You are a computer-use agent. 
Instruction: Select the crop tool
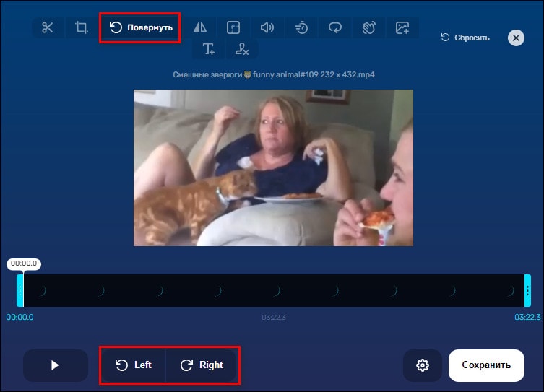[x=81, y=27]
